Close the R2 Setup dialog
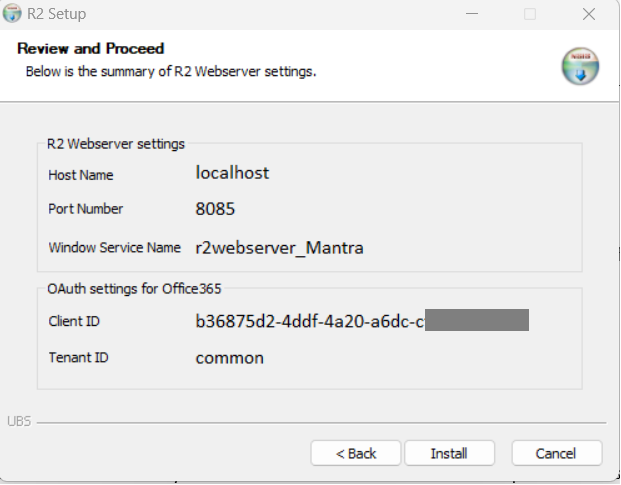 click(589, 14)
